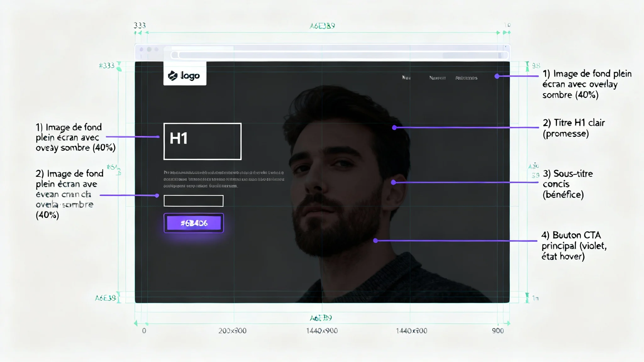Viewport: 644px width, 362px height.
Task: Click the 1440x900 dimension label at bottom
Action: point(321,331)
